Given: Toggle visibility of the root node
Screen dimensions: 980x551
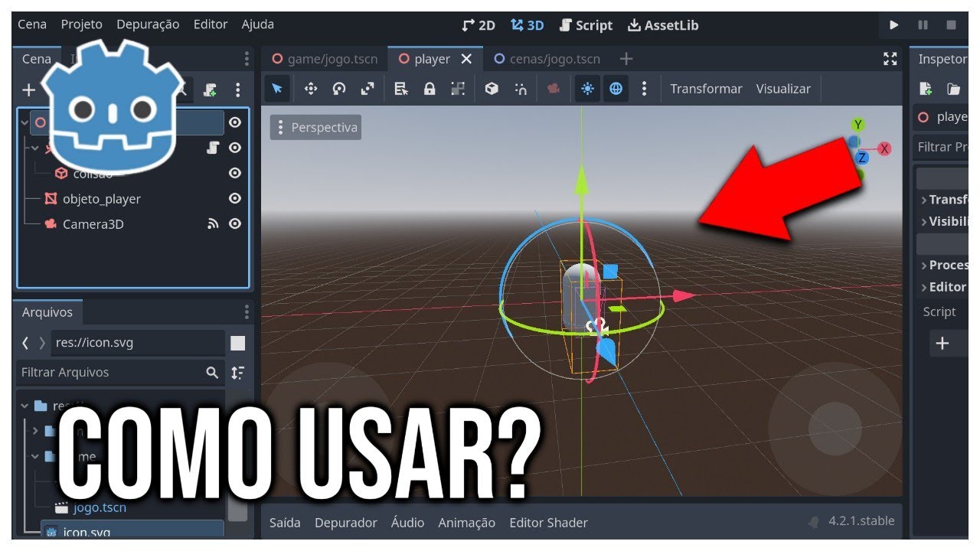Looking at the screenshot, I should (x=235, y=122).
